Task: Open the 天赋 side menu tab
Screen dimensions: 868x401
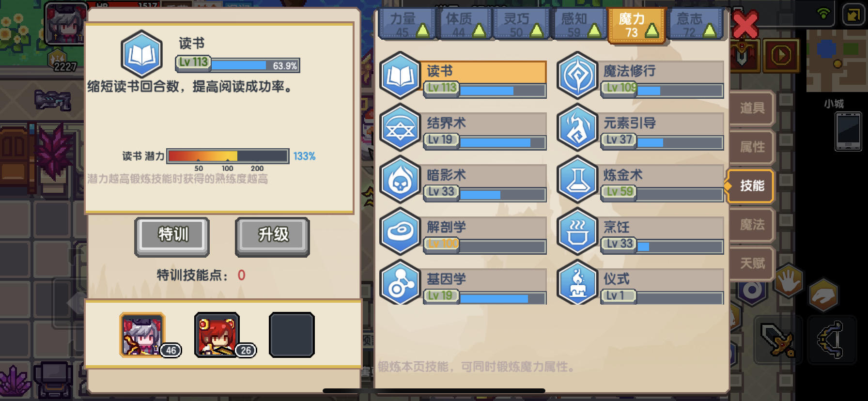Action: 752,263
